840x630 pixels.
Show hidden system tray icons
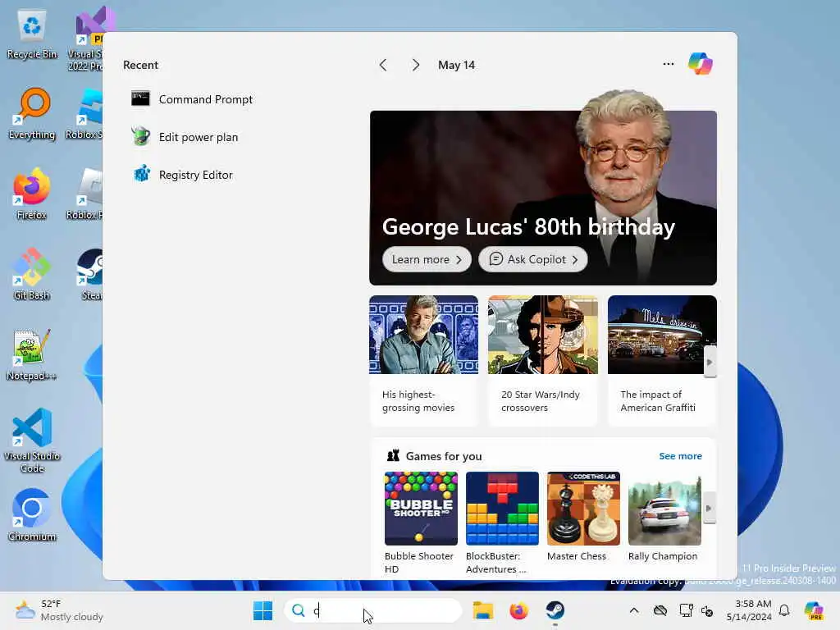[x=634, y=610]
